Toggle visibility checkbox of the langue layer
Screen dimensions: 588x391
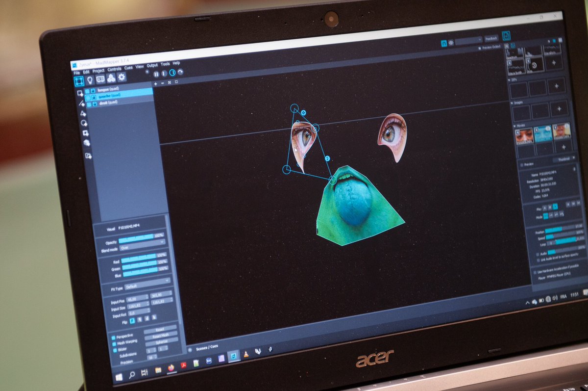pyautogui.click(x=87, y=91)
